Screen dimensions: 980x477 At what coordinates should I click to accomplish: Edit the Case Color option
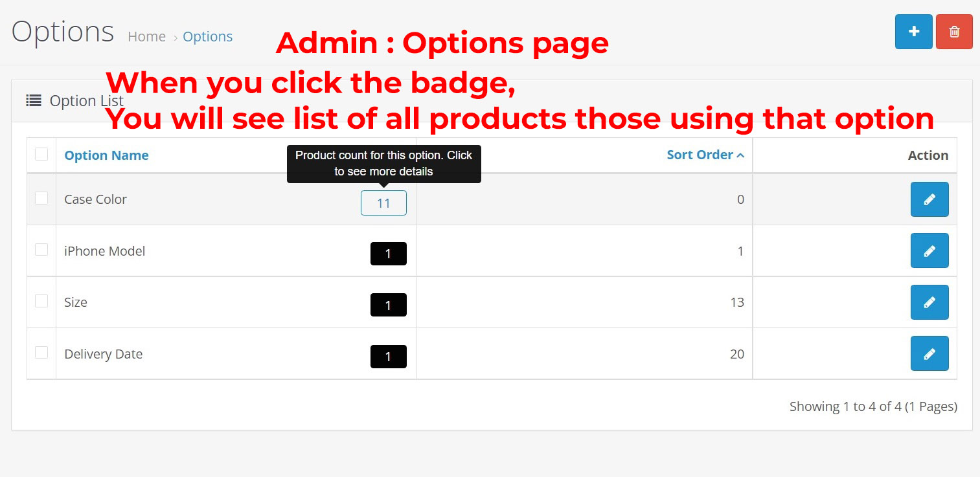pyautogui.click(x=929, y=199)
